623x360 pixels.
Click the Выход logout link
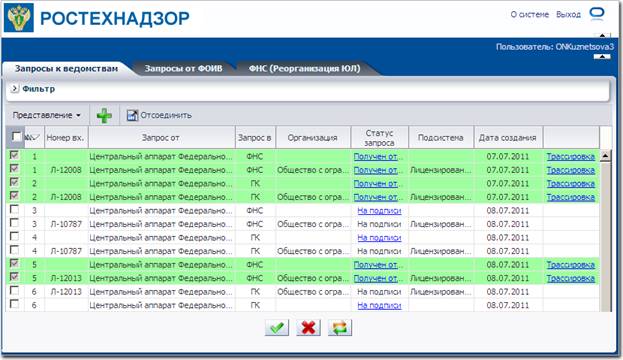(568, 14)
